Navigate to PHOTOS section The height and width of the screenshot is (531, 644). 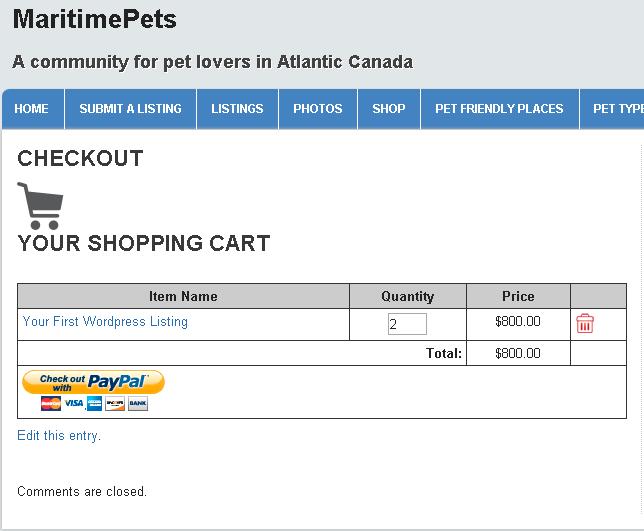pos(318,109)
